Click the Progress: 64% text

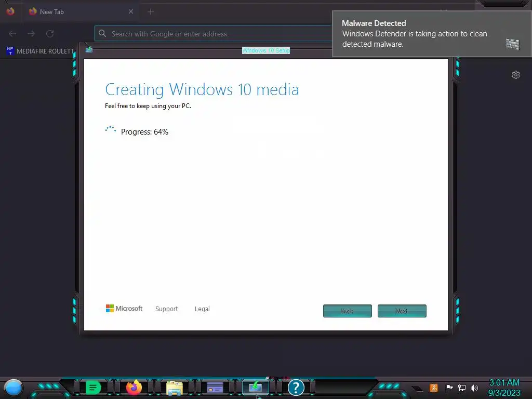144,132
